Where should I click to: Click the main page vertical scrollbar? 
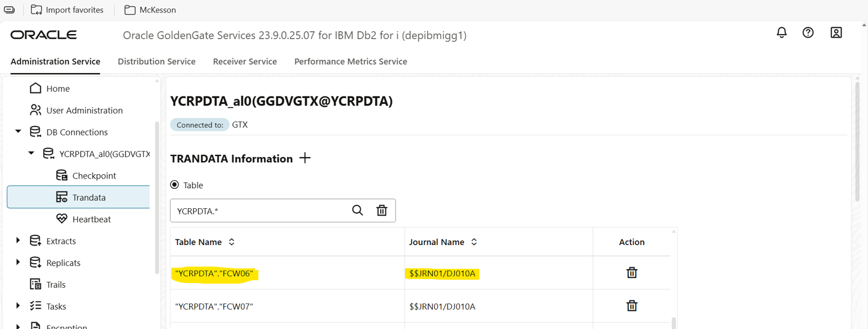[857, 142]
